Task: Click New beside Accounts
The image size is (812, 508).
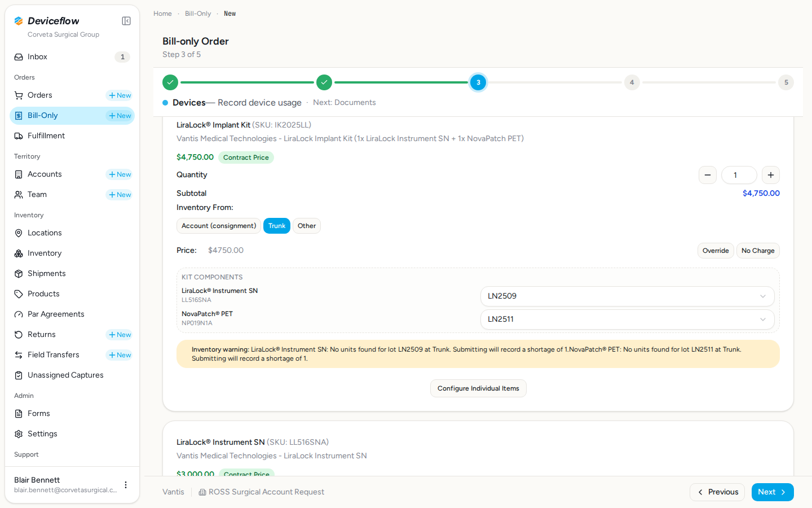Action: (120, 174)
